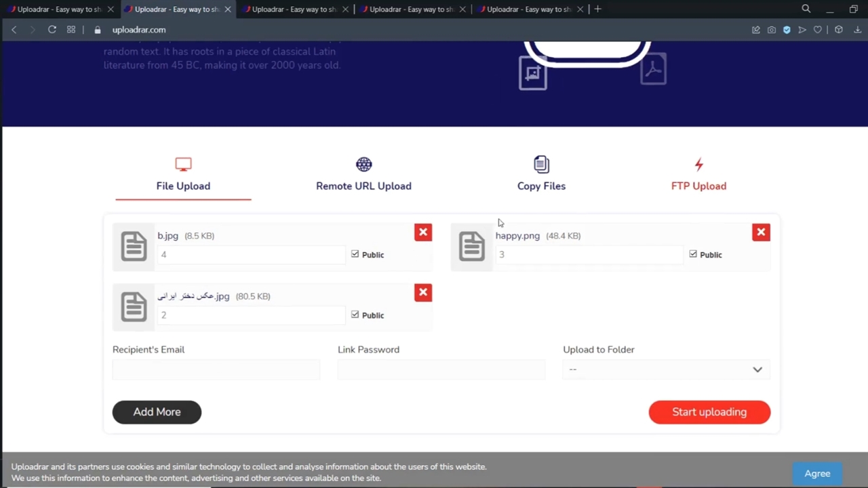
Task: Remove happy.png using its red X icon
Action: 761,232
